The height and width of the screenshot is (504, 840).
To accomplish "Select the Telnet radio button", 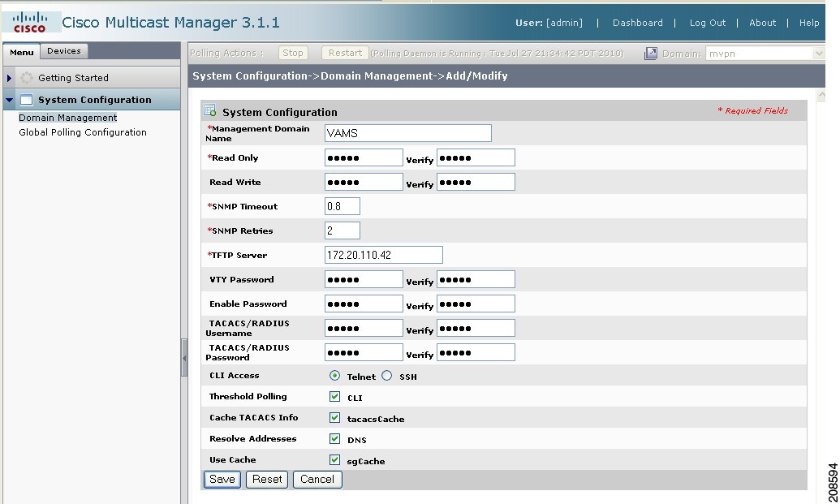I will pyautogui.click(x=335, y=376).
